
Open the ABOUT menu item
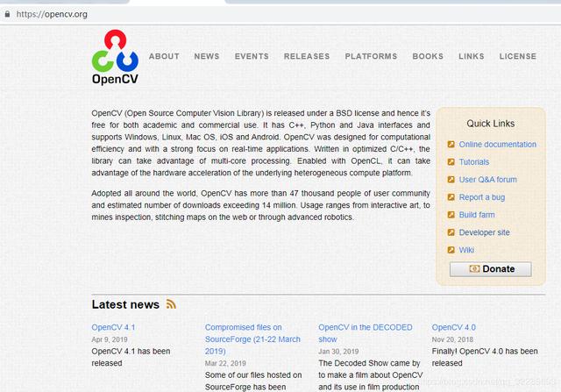coord(164,56)
